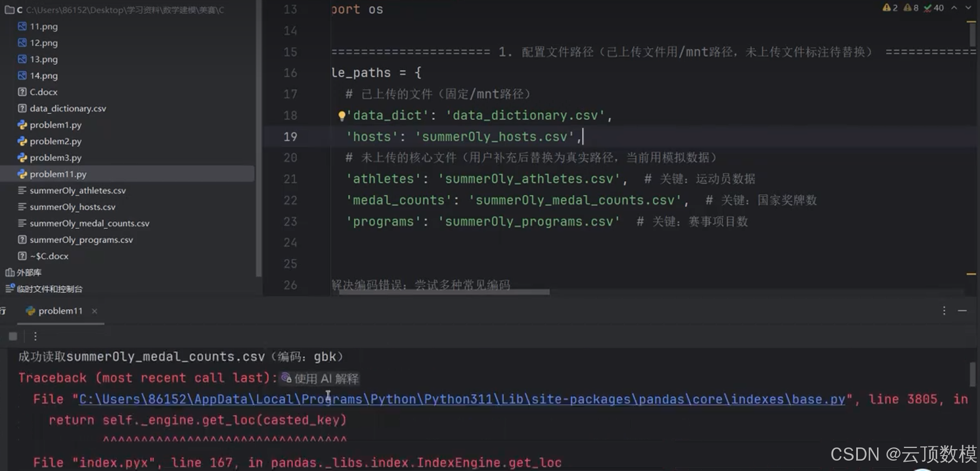Image resolution: width=980 pixels, height=471 pixels.
Task: Open problem3.py script
Action: tap(55, 158)
